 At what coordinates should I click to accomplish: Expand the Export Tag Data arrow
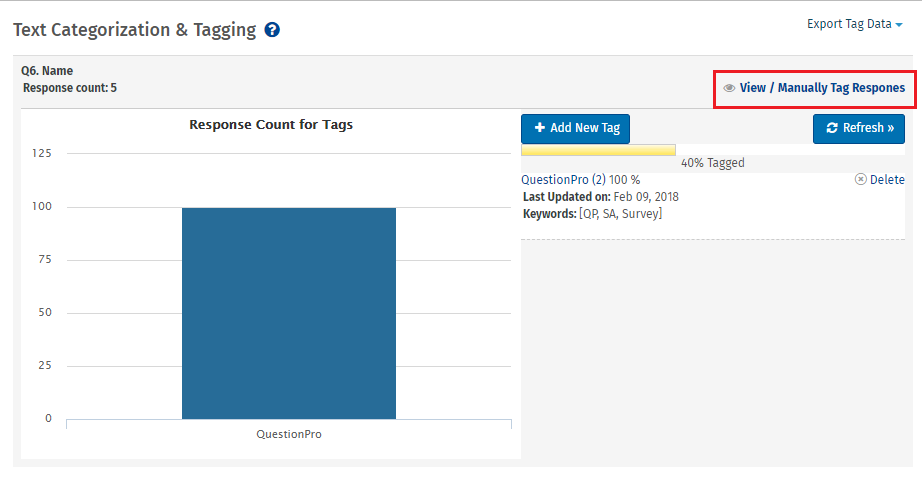tap(899, 25)
